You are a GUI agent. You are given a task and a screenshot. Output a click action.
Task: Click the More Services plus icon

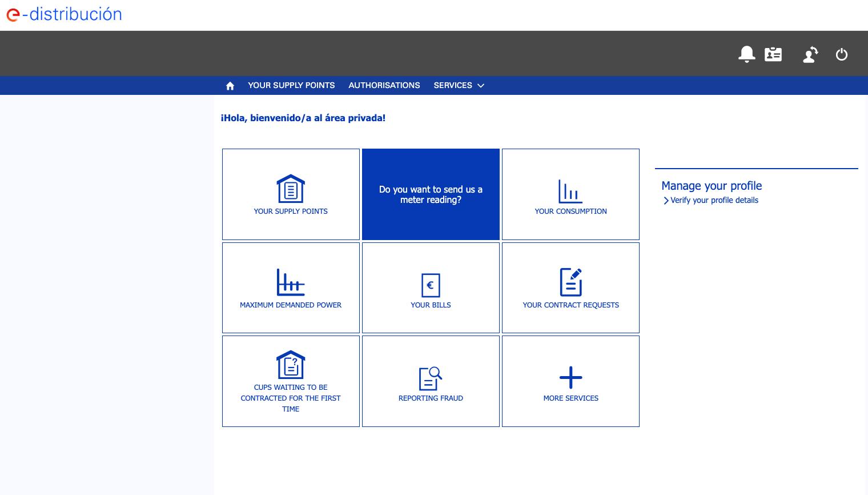(570, 378)
